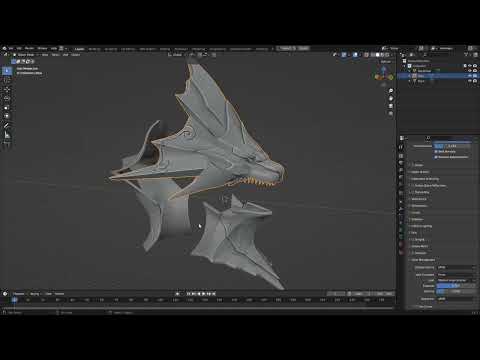
Task: Click the navigation gizmo Z axis
Action: pos(384,69)
